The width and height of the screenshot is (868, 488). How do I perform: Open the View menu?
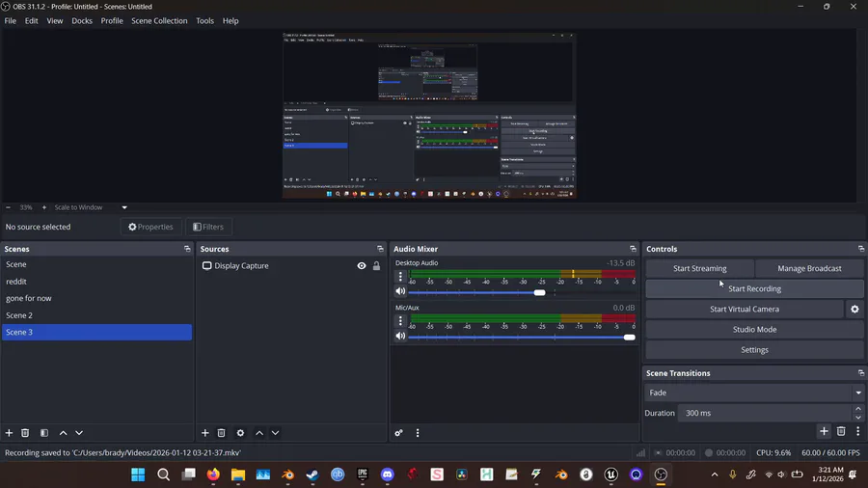[55, 20]
